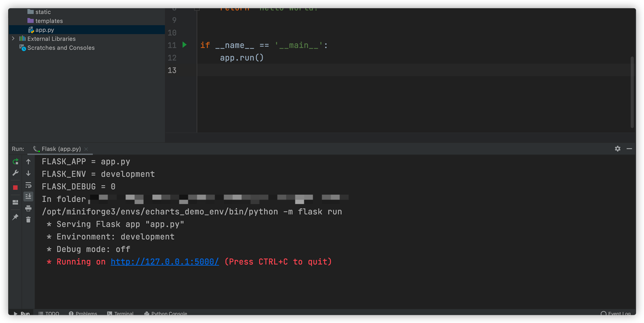Click the FLASK_DEBUG = 0 line
Screen dimensions: 644x323
pos(78,187)
